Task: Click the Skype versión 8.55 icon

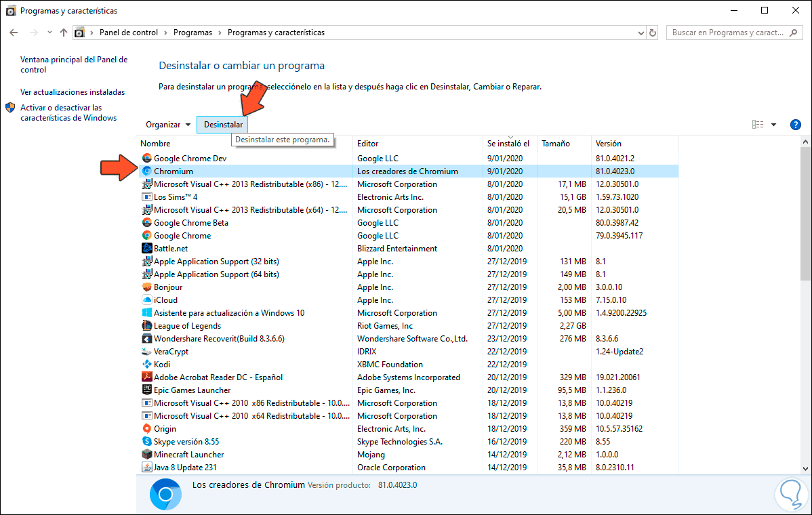Action: click(x=147, y=442)
